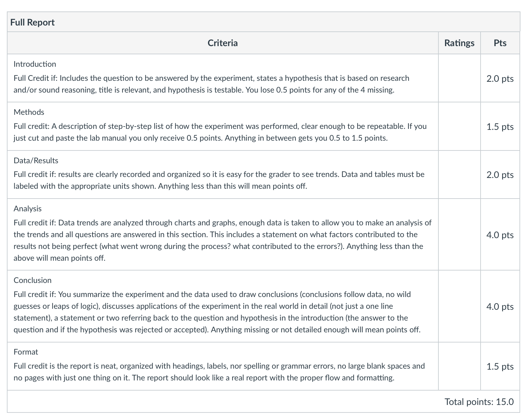Image resolution: width=527 pixels, height=420 pixels.
Task: Click the Methods description about lab manual
Action: pos(220,132)
